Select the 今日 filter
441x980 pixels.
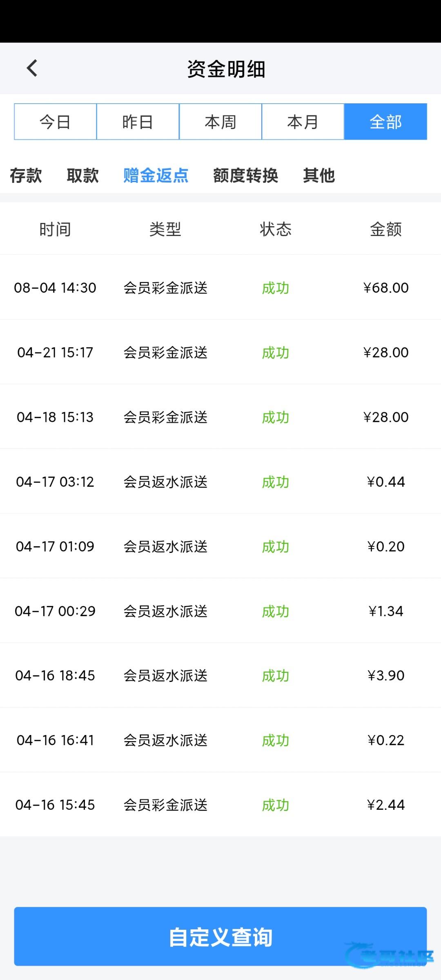56,122
